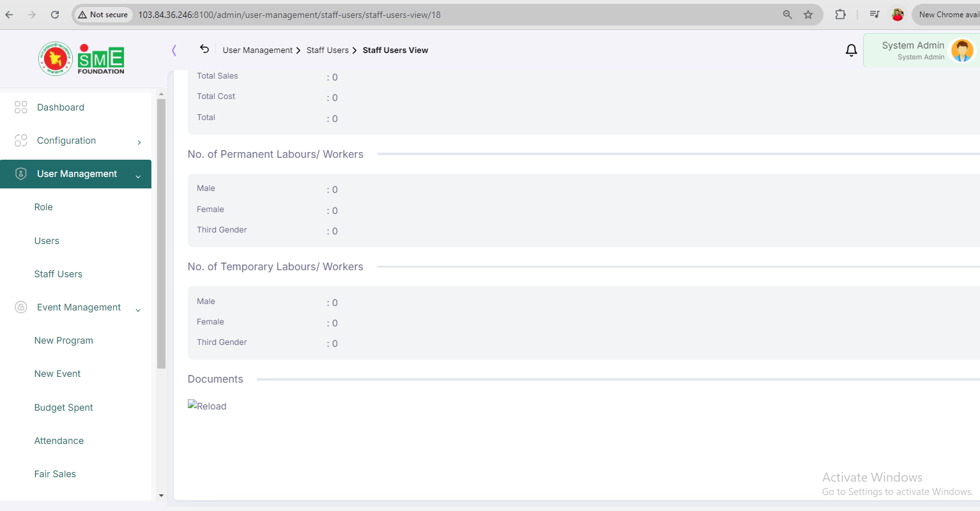Click the No. of Permanent Labours/ Workers heading
This screenshot has height=511, width=980.
pos(275,154)
